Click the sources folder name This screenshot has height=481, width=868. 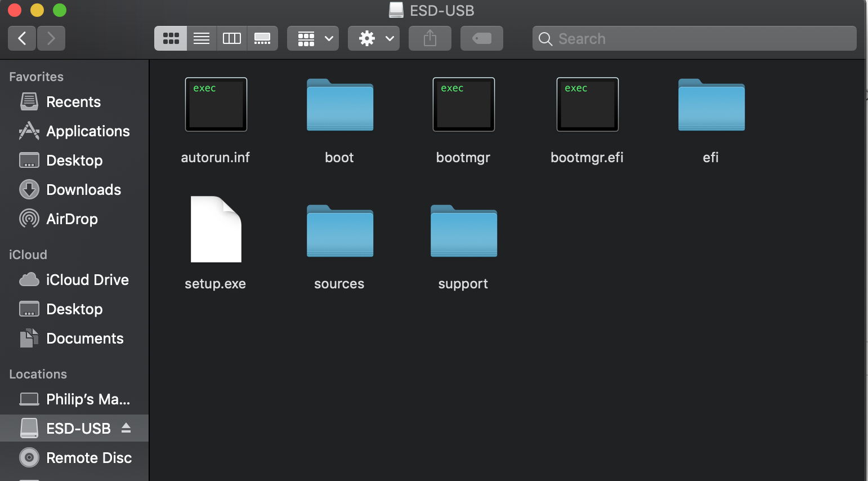[339, 284]
